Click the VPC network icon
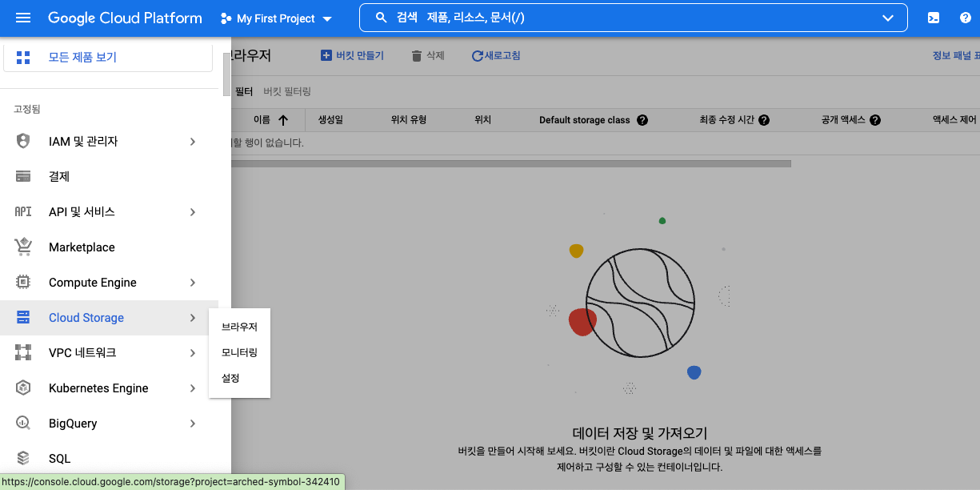The image size is (980, 490). pos(23,352)
